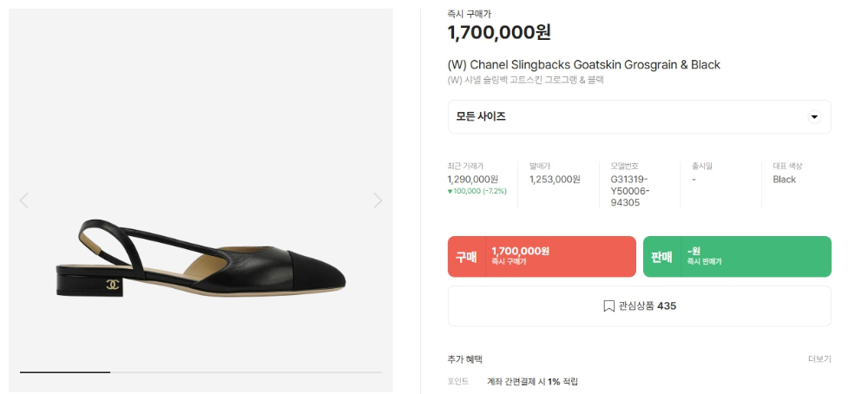The height and width of the screenshot is (394, 868).
Task: Click the Korean subtitle 샤넬 슬링백 고트스킨
Action: (x=525, y=80)
